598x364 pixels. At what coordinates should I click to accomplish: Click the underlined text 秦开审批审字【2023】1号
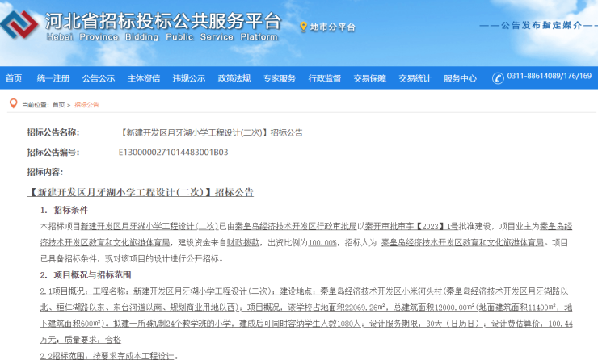[411, 226]
